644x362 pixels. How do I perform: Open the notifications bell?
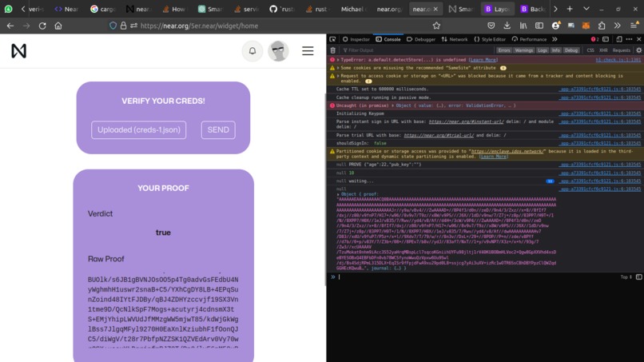point(252,51)
